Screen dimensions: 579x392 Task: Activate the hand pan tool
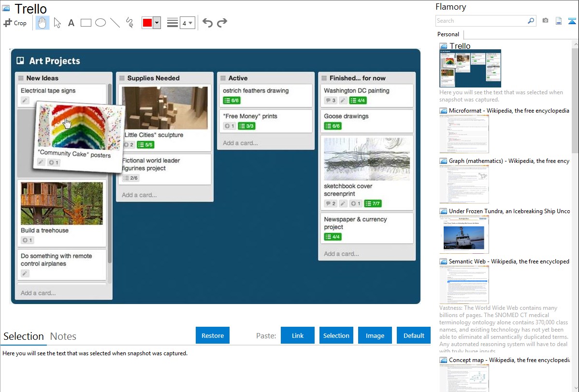click(x=43, y=23)
